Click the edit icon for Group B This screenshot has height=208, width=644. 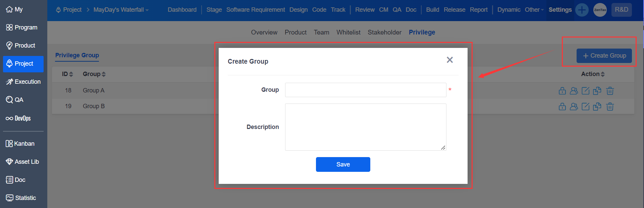(x=585, y=107)
